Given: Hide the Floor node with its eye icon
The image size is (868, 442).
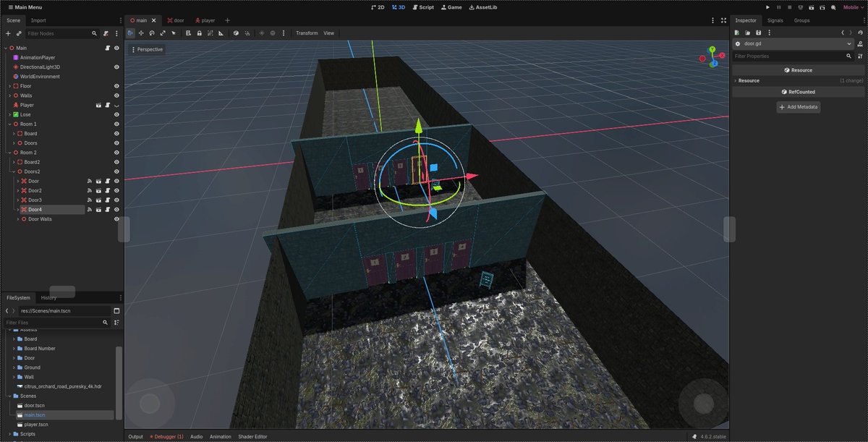Looking at the screenshot, I should (x=116, y=86).
